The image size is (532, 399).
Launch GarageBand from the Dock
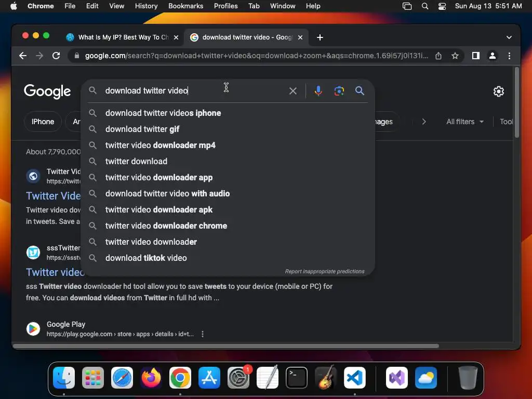tap(325, 378)
